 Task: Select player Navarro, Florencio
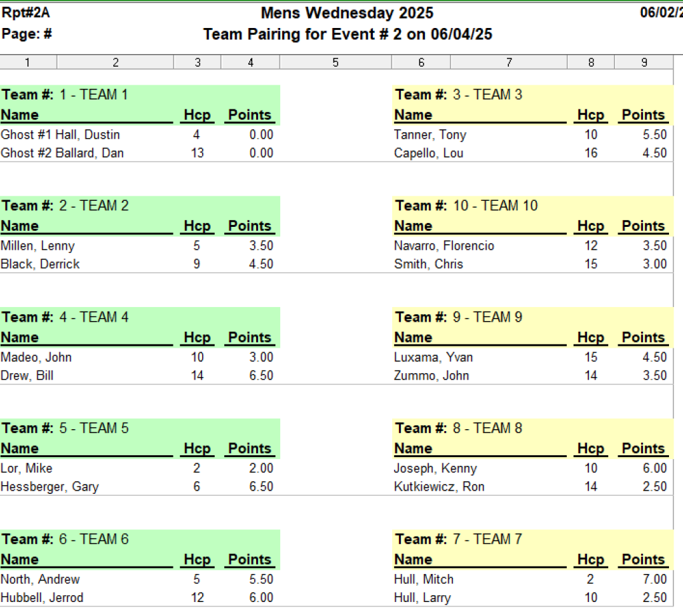coord(444,246)
